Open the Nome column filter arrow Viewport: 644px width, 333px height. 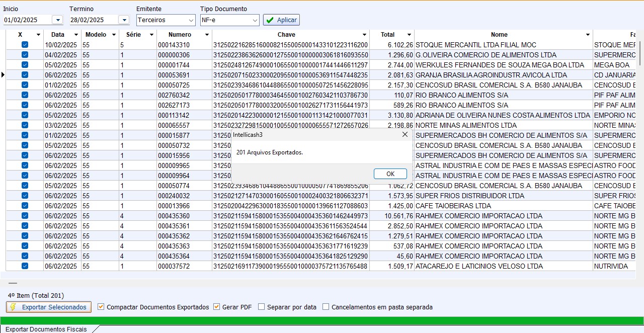click(588, 35)
